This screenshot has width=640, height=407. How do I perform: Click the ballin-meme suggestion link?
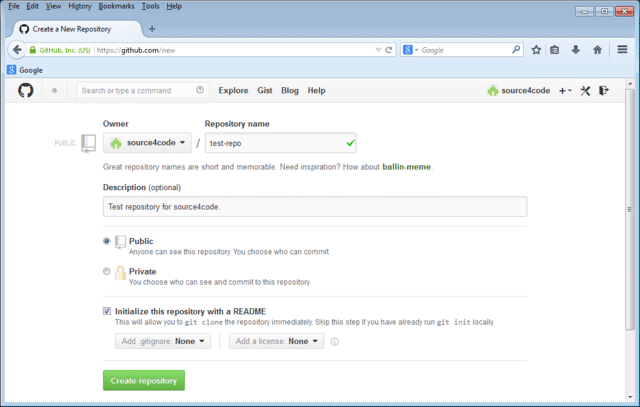pos(406,167)
